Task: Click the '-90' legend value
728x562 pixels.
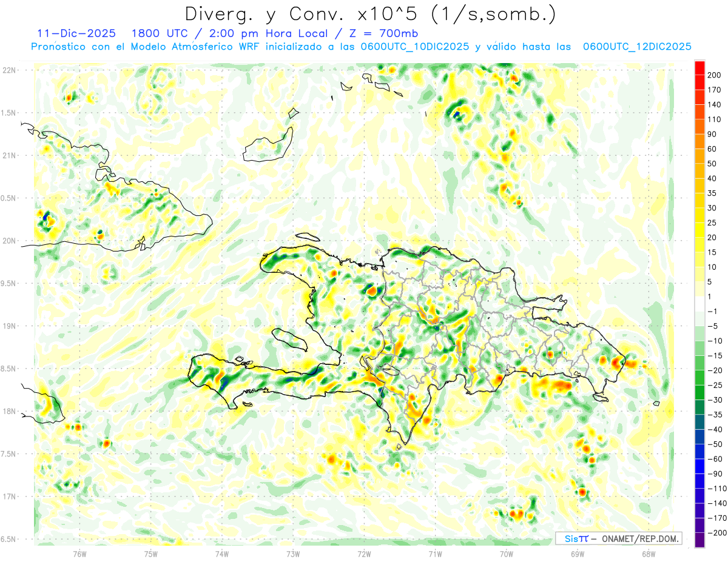Action: [715, 475]
